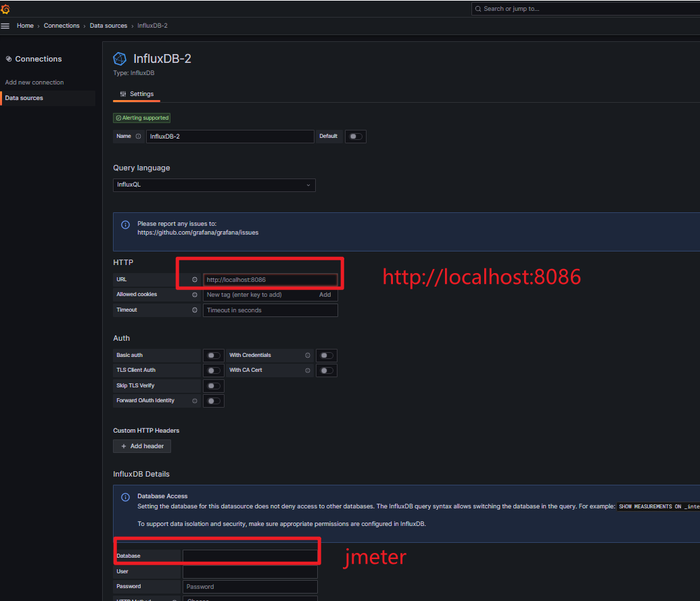Click the URL field info icon
The image size is (700, 601).
[195, 280]
